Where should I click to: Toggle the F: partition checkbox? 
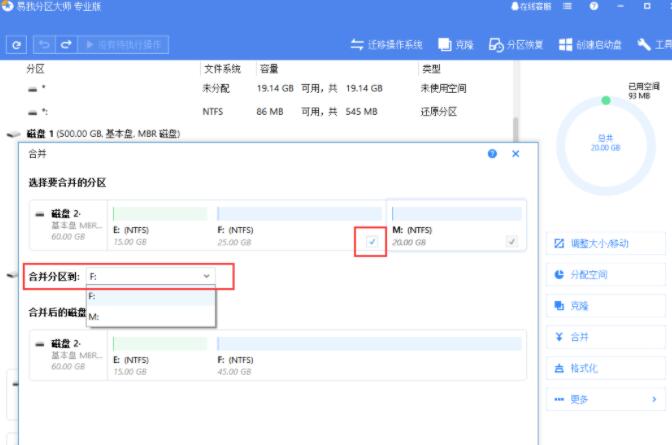pos(371,242)
